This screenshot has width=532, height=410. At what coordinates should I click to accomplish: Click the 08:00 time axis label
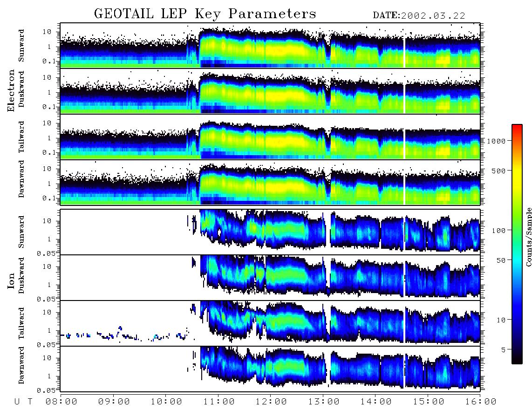[61, 402]
